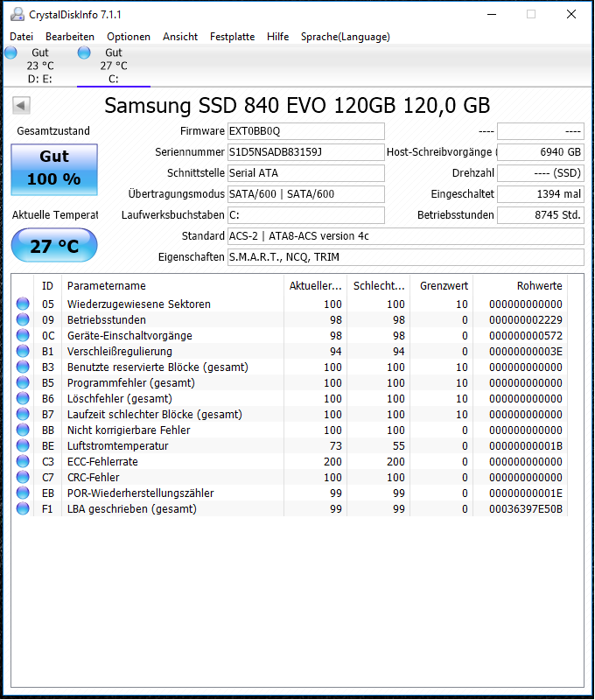Open the Ansicht menu
Image resolution: width=595 pixels, height=700 pixels.
tap(180, 37)
